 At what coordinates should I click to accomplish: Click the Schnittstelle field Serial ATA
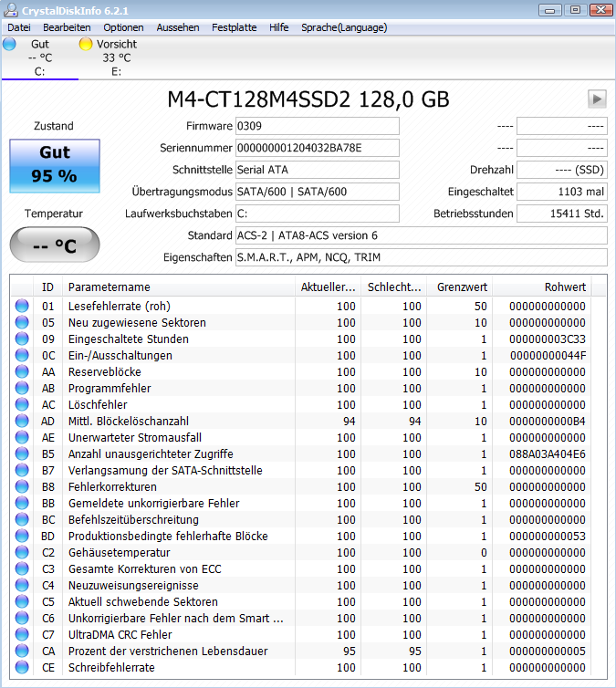coord(318,170)
